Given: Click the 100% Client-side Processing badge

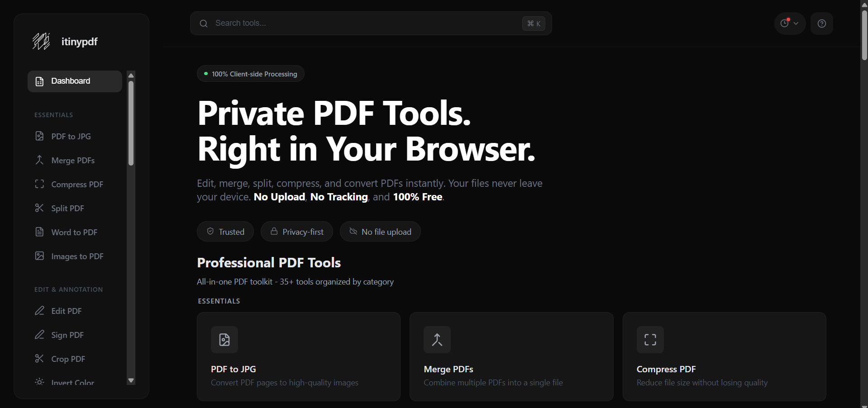Looking at the screenshot, I should point(250,73).
